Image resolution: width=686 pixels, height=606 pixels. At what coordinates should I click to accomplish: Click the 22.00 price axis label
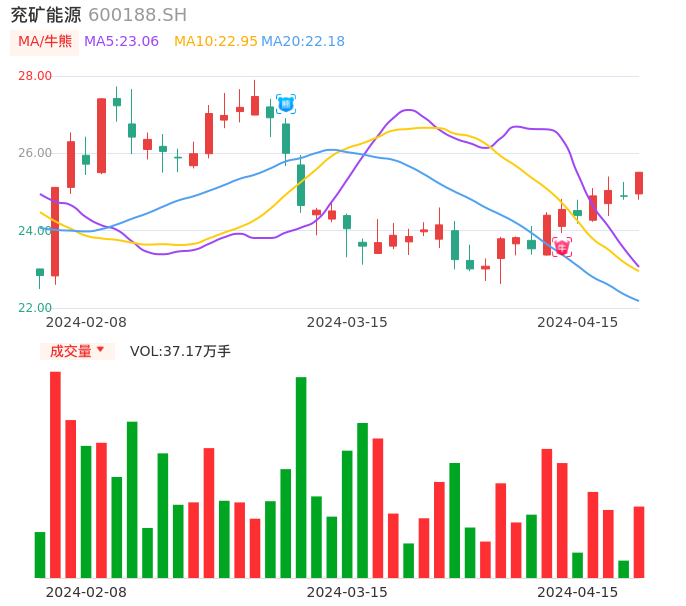click(x=35, y=308)
